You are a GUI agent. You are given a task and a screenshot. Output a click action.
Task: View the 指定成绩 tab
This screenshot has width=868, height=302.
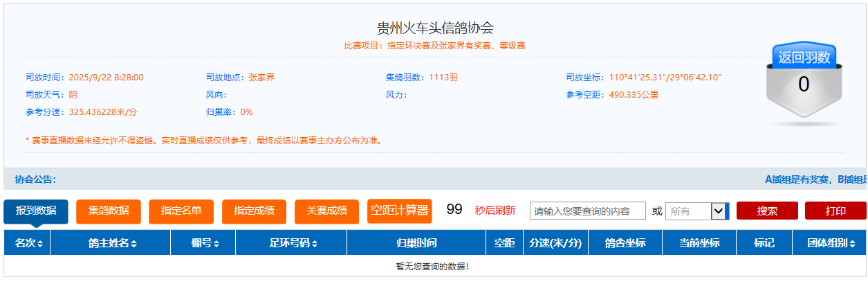(254, 211)
